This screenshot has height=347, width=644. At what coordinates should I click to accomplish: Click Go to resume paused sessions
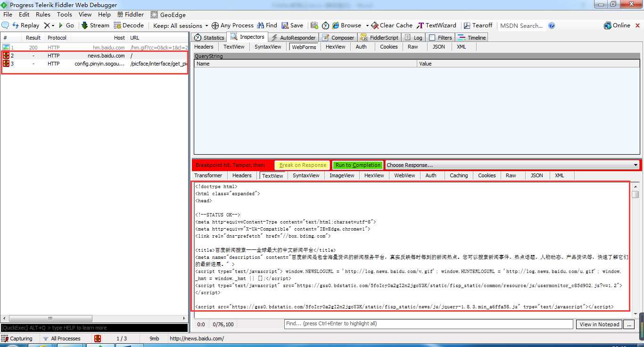[x=66, y=25]
